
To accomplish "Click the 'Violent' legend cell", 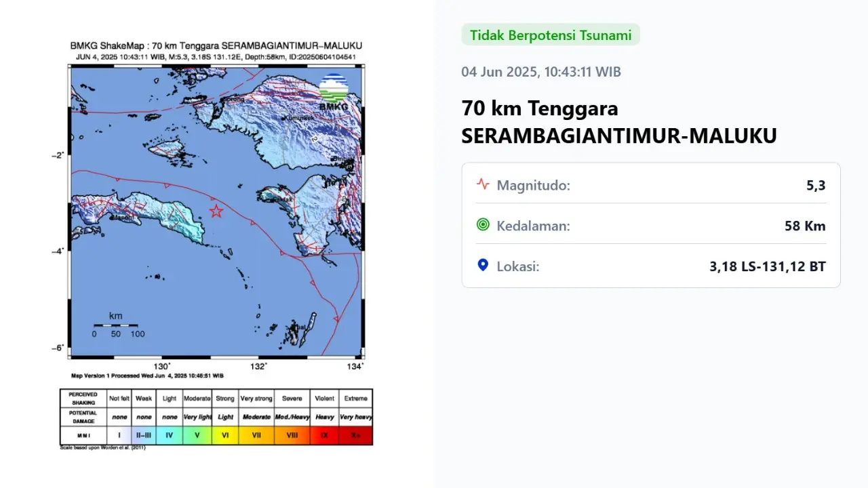I will click(324, 399).
